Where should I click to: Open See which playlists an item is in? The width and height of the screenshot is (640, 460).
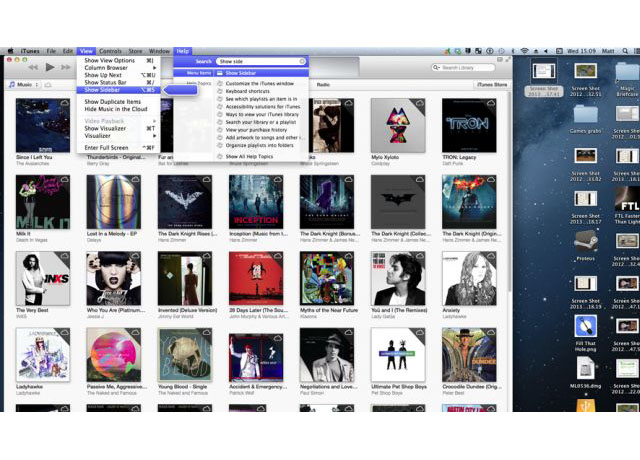click(261, 99)
